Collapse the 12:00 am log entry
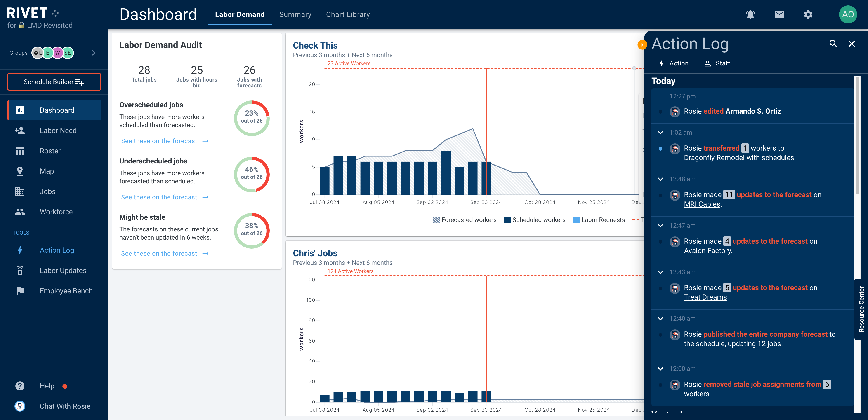This screenshot has height=420, width=868. tap(660, 369)
